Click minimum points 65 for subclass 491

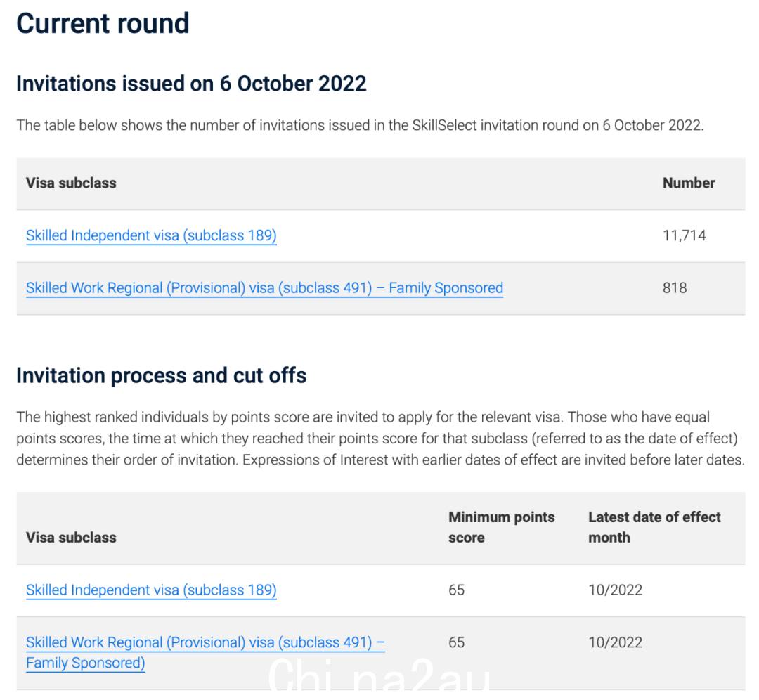tap(457, 642)
